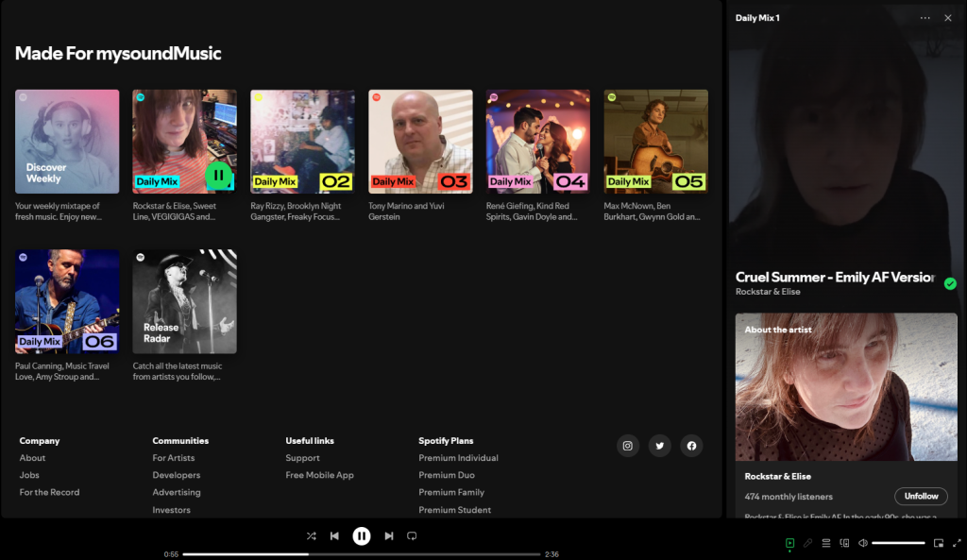967x560 pixels.
Task: Open the Daily Mix 06 cover
Action: (67, 301)
